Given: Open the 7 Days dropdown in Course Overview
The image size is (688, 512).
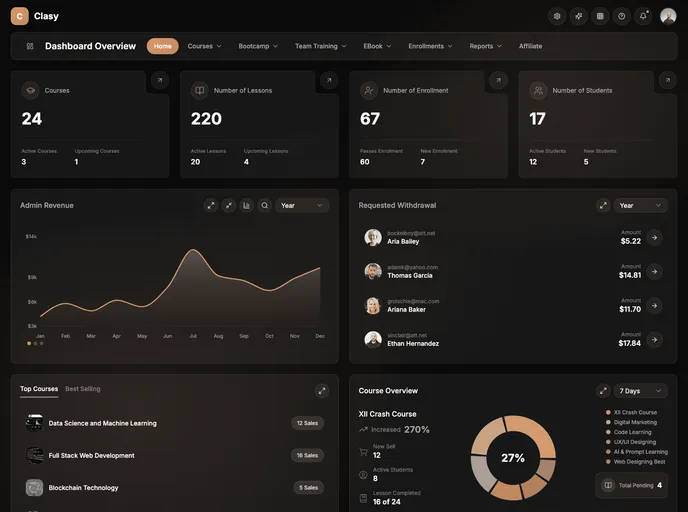Looking at the screenshot, I should 641,390.
